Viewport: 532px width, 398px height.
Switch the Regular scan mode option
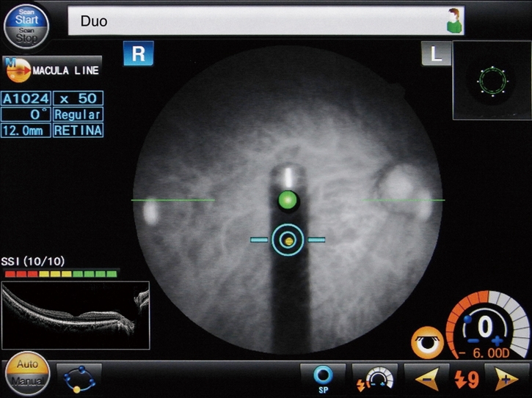[77, 114]
